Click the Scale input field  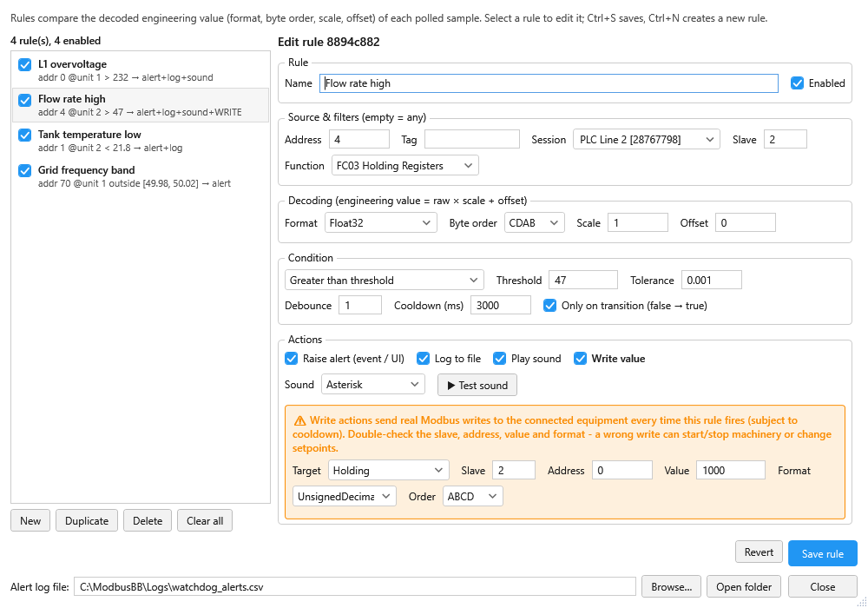point(638,222)
